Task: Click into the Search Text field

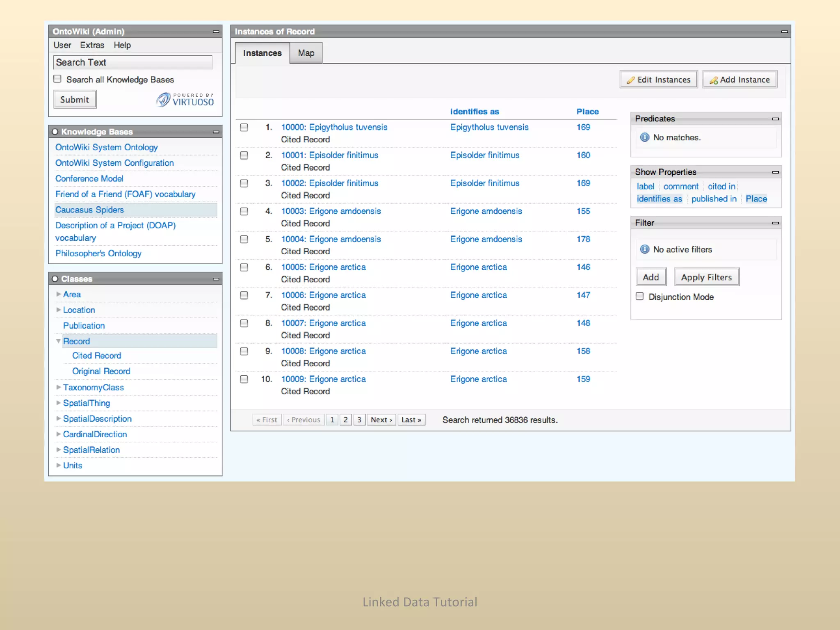Action: [133, 62]
